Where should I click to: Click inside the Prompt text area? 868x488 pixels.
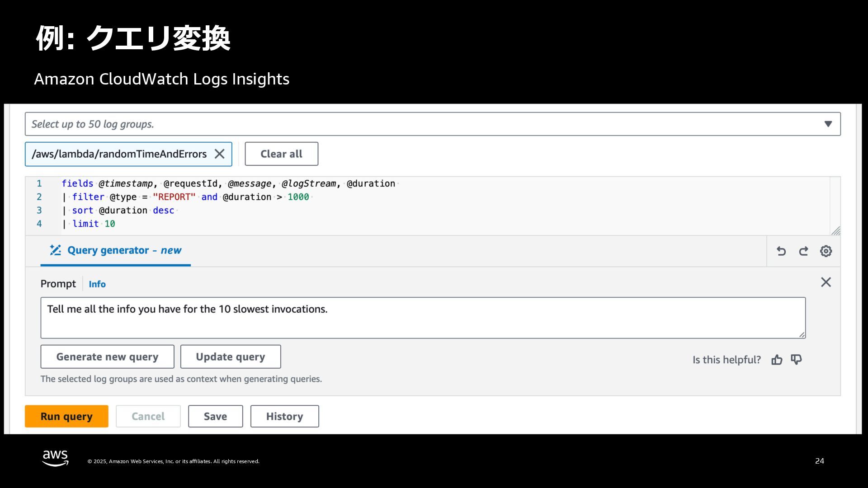coord(423,318)
